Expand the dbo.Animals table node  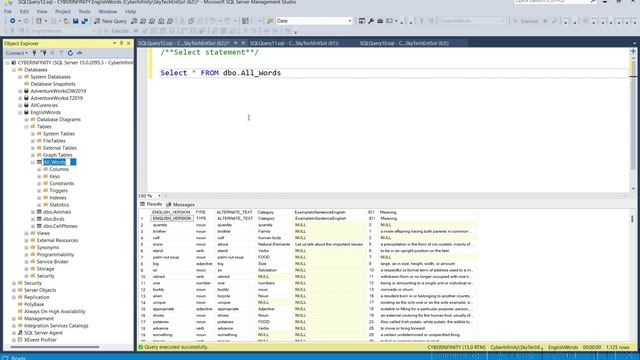coord(33,212)
